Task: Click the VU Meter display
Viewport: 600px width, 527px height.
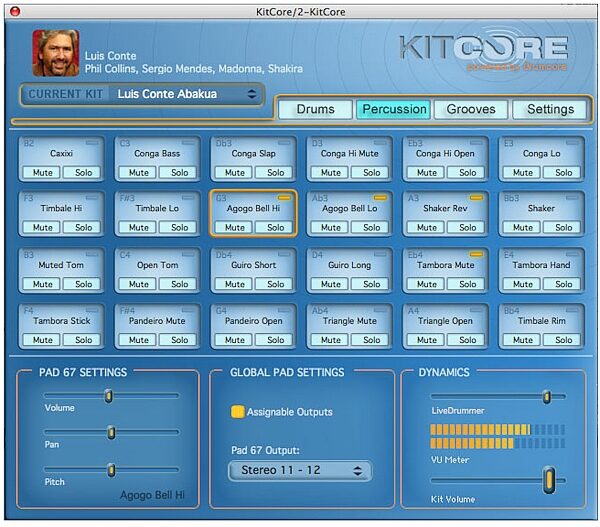Action: pos(497,436)
